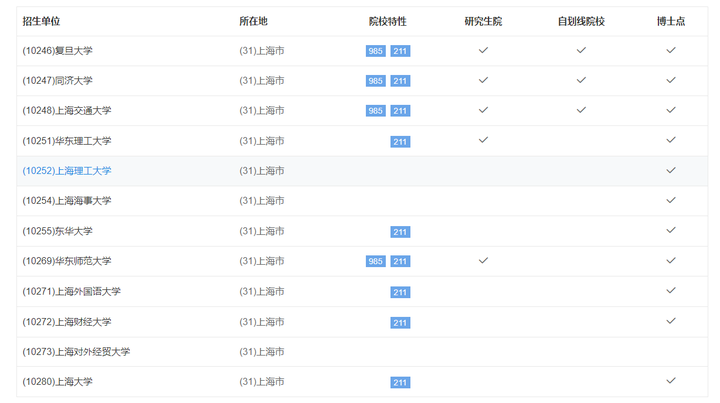
Task: Click the 211 badge for 上海财经大学
Action: (x=400, y=323)
